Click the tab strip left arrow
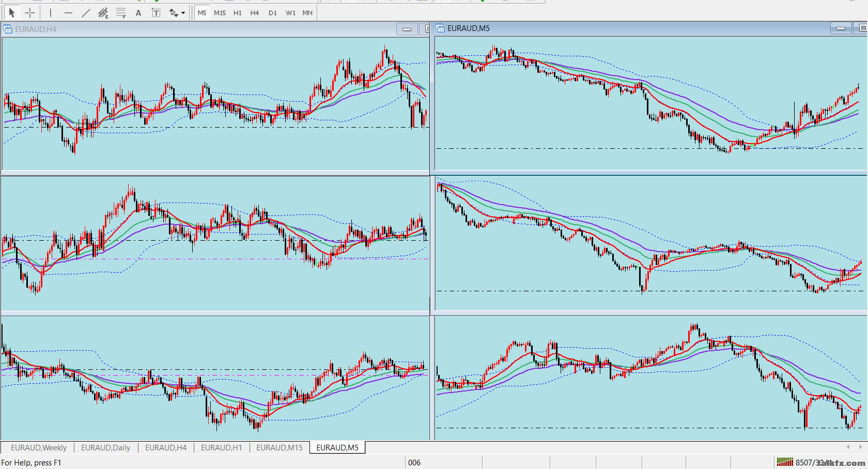Image resolution: width=868 pixels, height=469 pixels. pyautogui.click(x=848, y=447)
